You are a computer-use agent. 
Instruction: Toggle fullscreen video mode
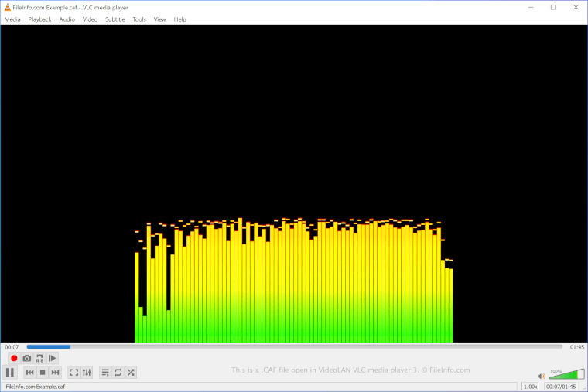click(73, 373)
